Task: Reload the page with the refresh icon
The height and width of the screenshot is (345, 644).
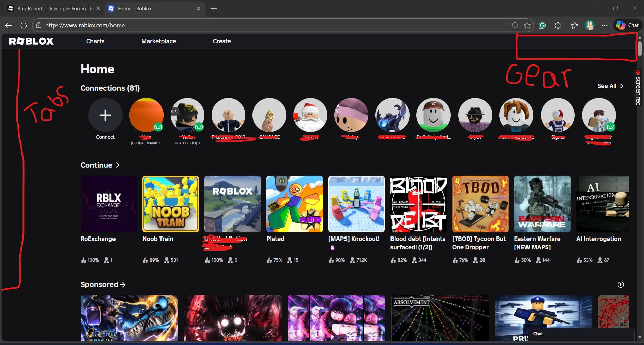Action: (24, 25)
